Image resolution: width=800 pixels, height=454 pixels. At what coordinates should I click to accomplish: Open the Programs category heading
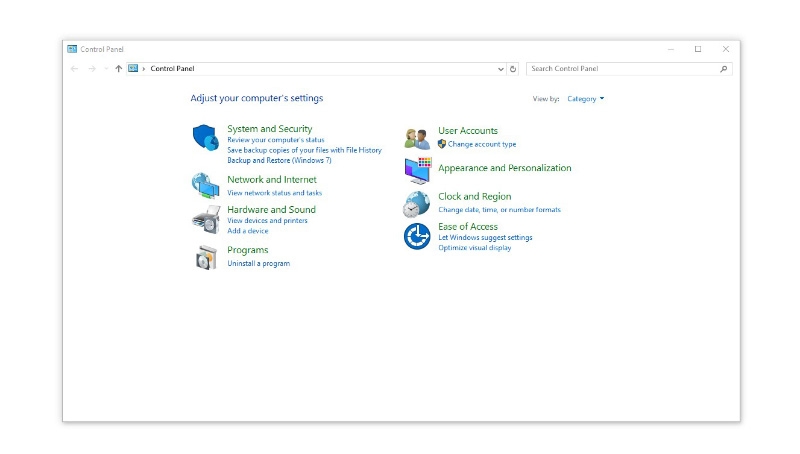[247, 250]
